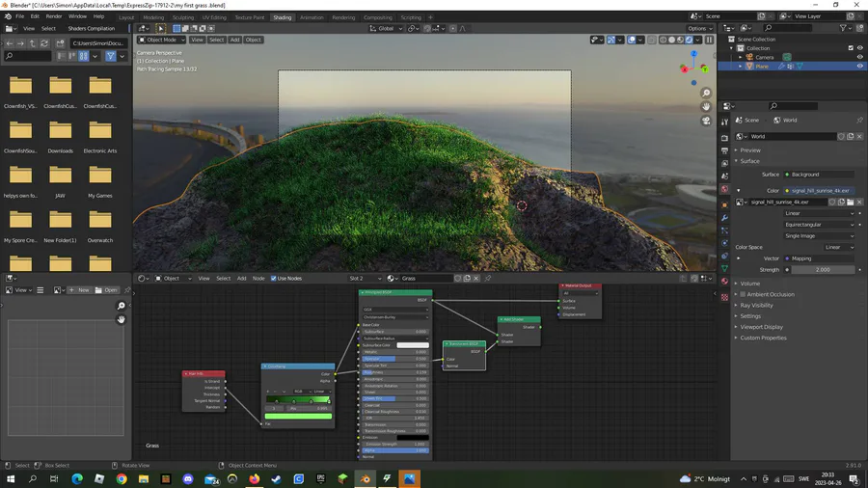This screenshot has height=488, width=868.
Task: Pause viewport rendering preview
Action: pyautogui.click(x=711, y=40)
